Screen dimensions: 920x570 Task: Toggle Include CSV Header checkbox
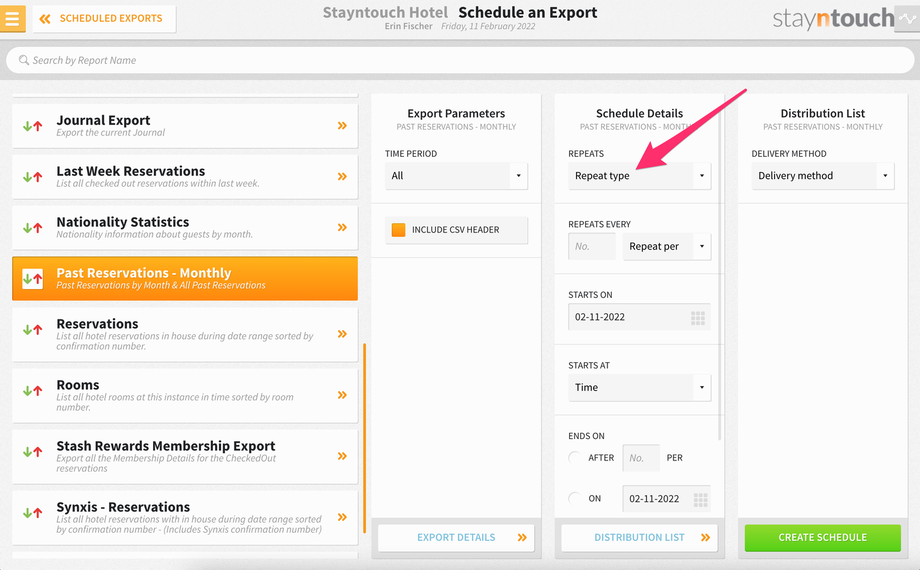coord(398,230)
